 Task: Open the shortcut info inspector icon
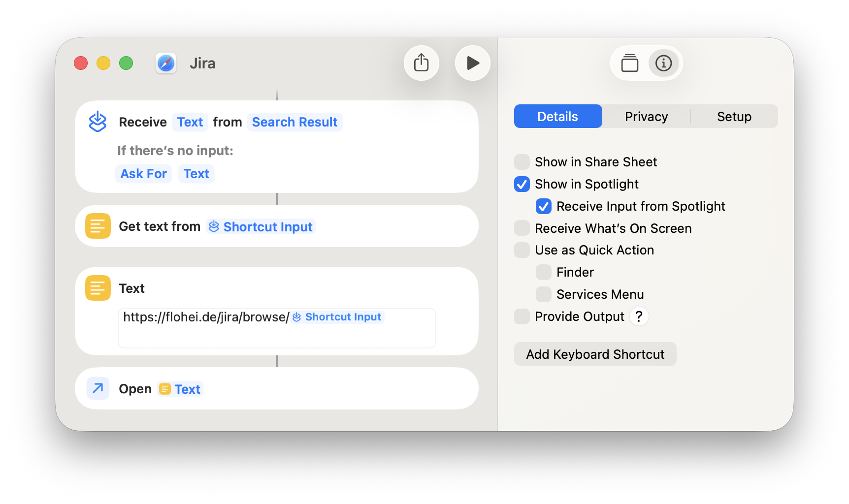click(x=663, y=63)
